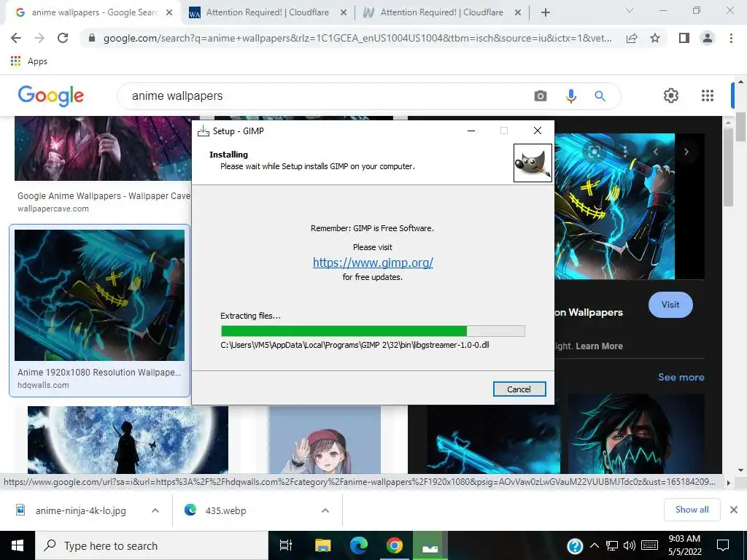Viewport: 747px width, 560px height.
Task: Switch to first Cloudflare Attention Required tab
Action: pyautogui.click(x=267, y=13)
